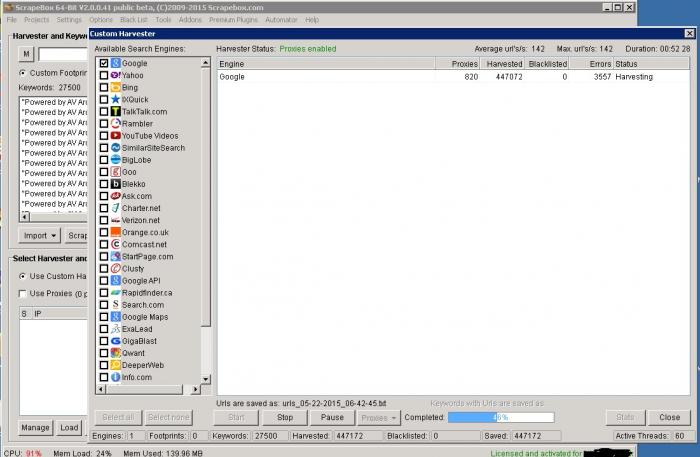Click the IXQuick star icon
Screen dimensions: 700x457
(x=116, y=99)
